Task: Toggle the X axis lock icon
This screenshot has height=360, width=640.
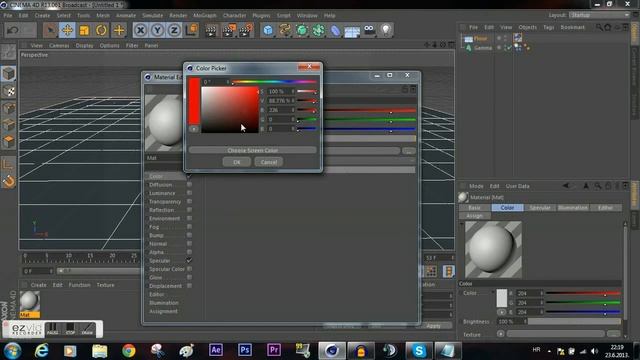Action: tap(140, 30)
